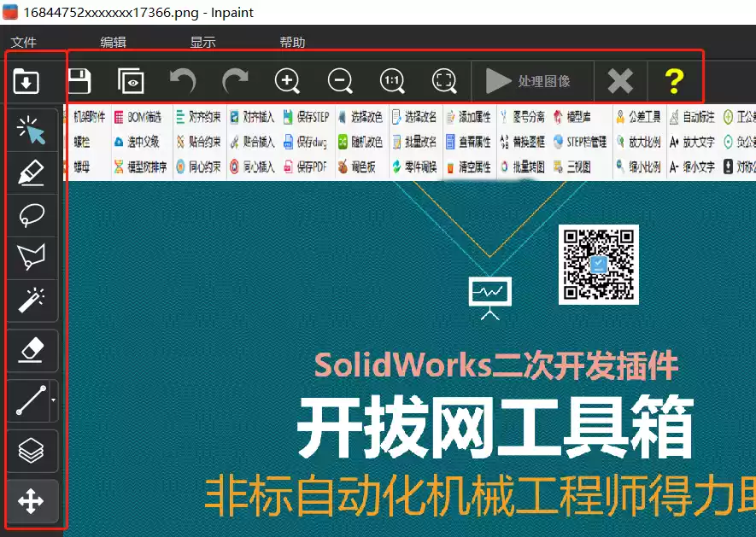Clear the selection with the X icon
This screenshot has width=756, height=537.
point(620,81)
